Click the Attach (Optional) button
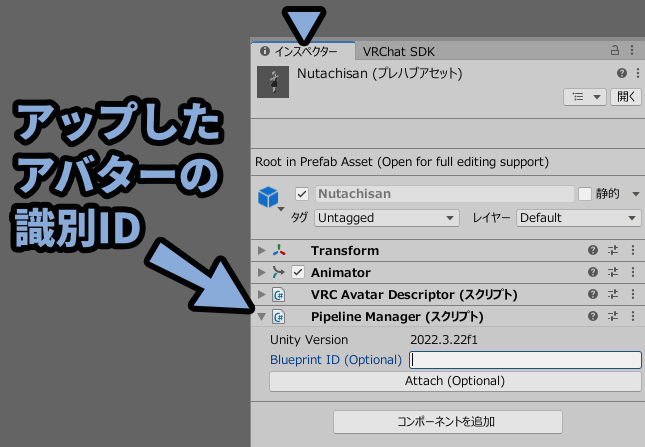The width and height of the screenshot is (645, 447). click(x=455, y=381)
